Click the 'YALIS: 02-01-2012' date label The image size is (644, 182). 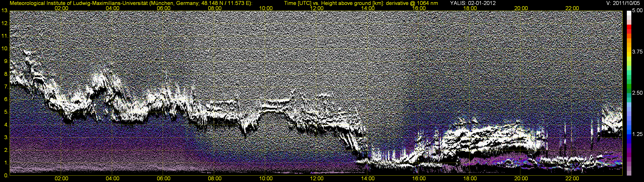[x=473, y=3]
